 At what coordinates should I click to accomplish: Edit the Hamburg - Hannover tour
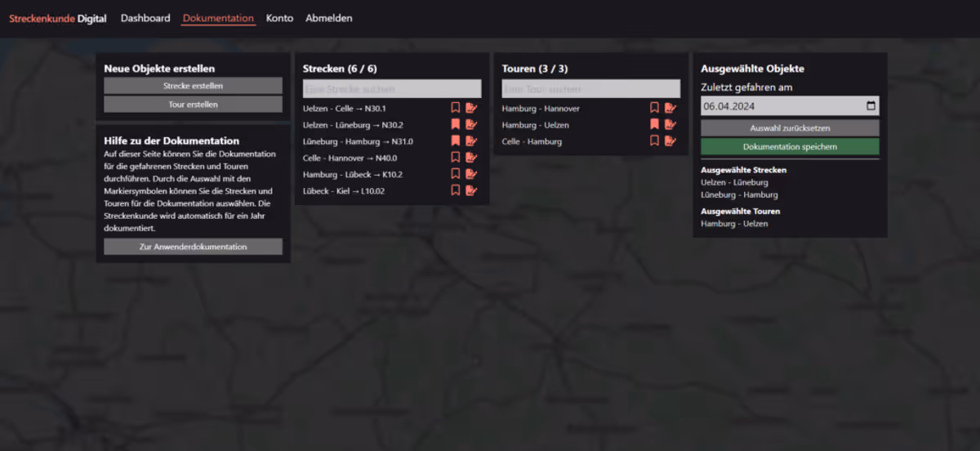click(670, 108)
